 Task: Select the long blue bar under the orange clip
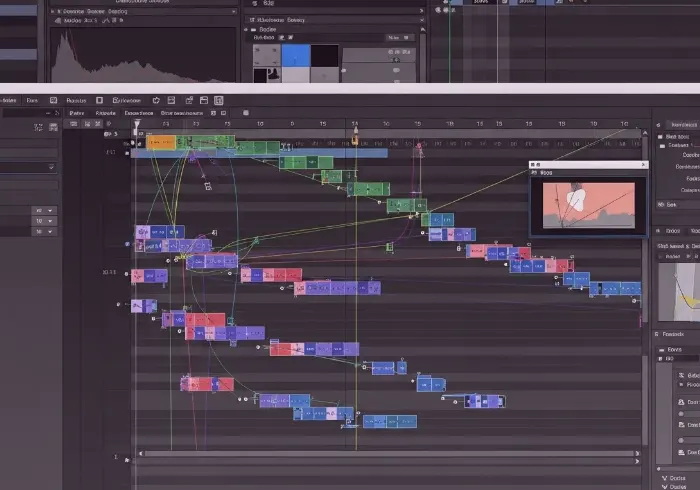[259, 153]
